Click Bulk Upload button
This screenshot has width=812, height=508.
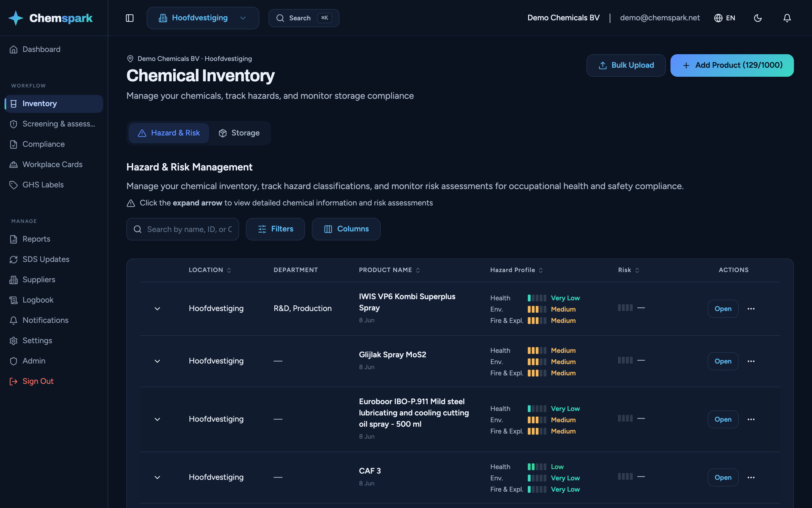(x=626, y=65)
